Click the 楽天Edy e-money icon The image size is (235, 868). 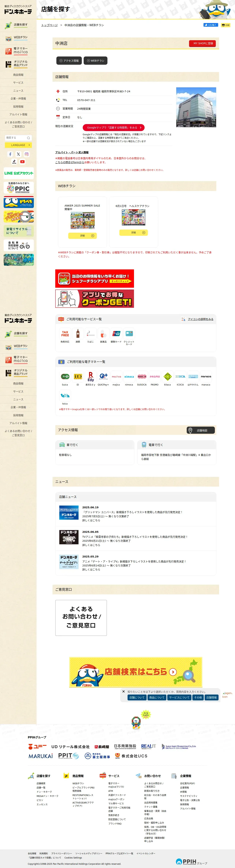[90, 376]
